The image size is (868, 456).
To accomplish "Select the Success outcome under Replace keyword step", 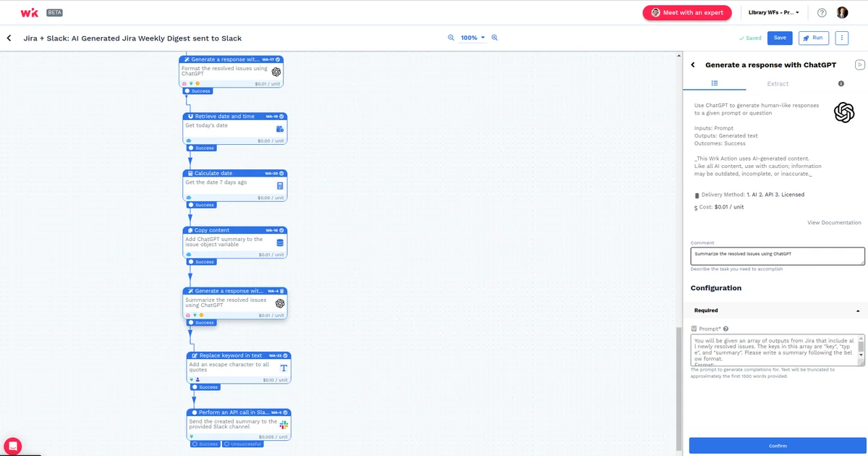I will pos(205,387).
